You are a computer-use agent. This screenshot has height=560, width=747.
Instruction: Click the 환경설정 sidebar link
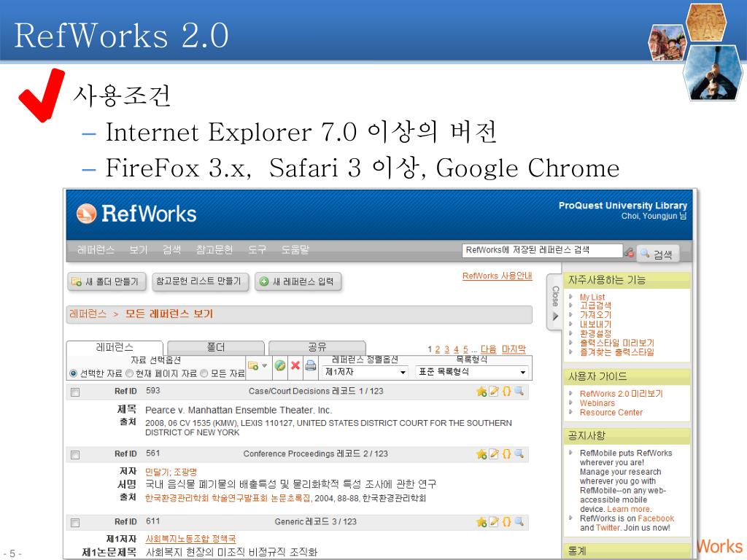coord(595,333)
